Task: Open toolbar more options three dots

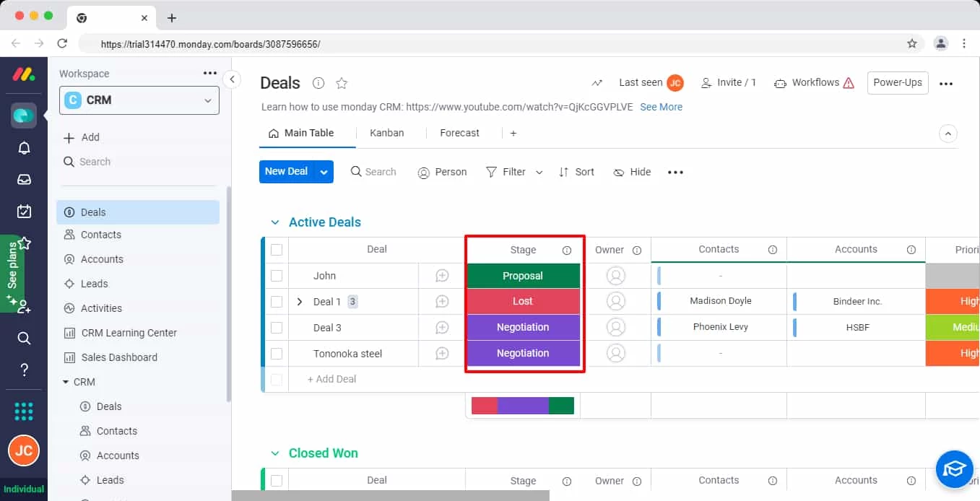Action: (675, 173)
